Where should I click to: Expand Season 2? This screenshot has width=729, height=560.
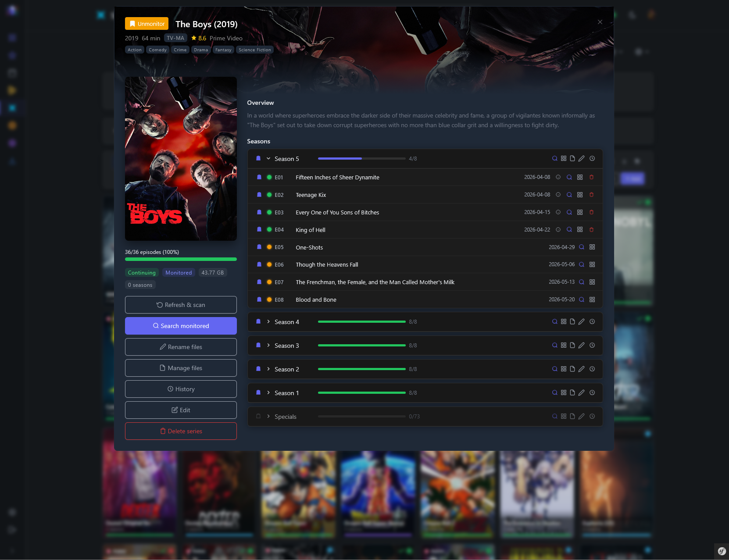point(268,369)
